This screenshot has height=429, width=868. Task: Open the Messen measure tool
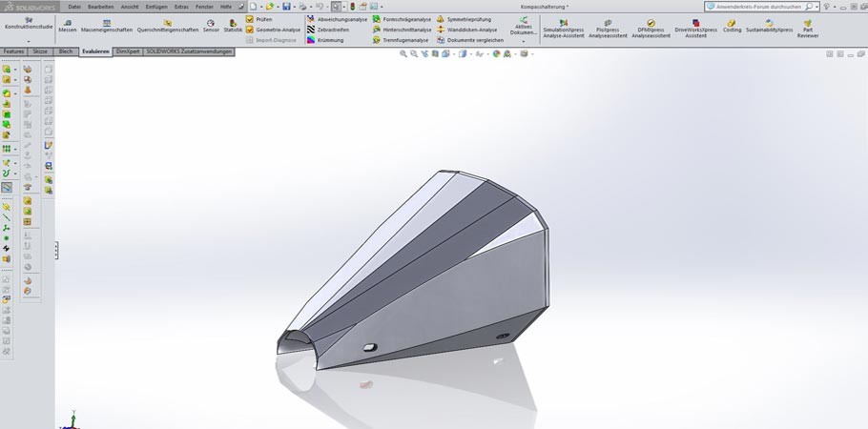click(68, 26)
